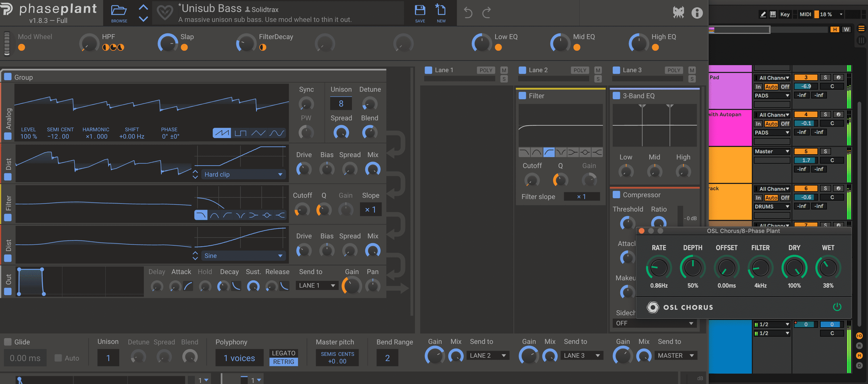Enable the Auto glide checkbox
The height and width of the screenshot is (384, 868).
(x=58, y=358)
